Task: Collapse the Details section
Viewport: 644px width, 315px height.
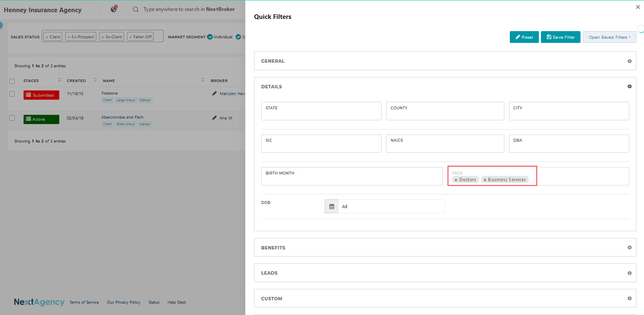Action: (630, 87)
